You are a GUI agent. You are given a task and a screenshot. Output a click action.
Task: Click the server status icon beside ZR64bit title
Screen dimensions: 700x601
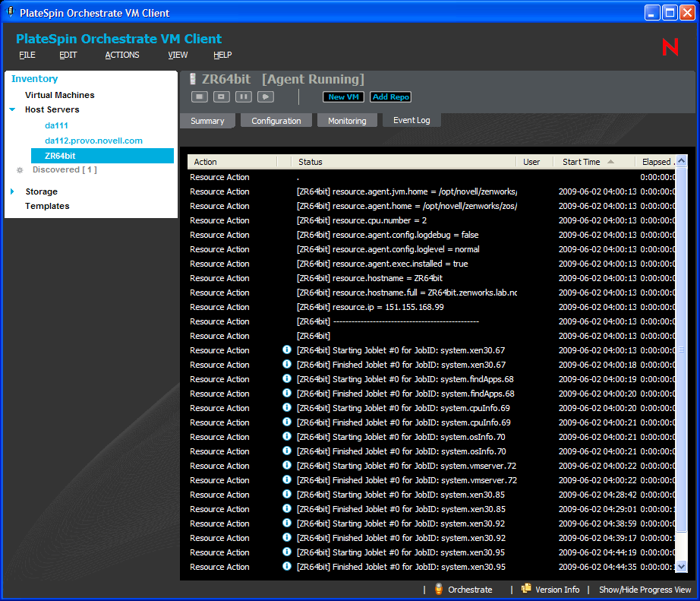[x=193, y=79]
